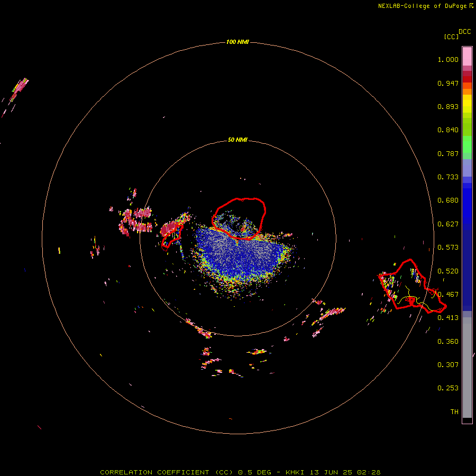The image size is (476, 476).
Task: Click the 0.573 scale value
Action: (x=448, y=248)
